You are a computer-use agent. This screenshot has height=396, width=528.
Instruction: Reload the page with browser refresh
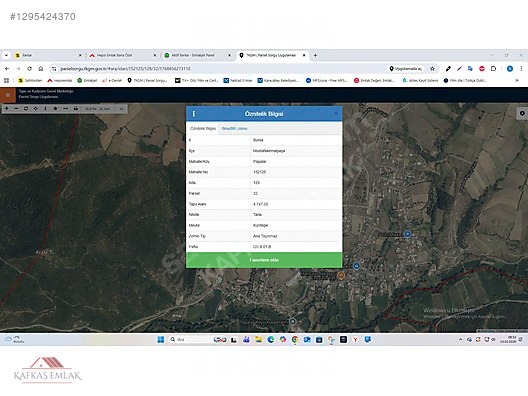(29, 69)
